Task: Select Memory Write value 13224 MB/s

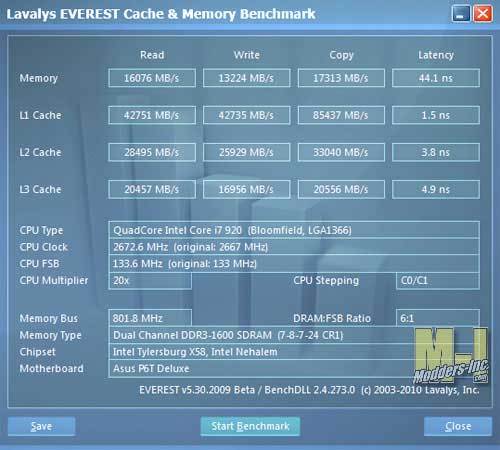Action: [x=247, y=78]
